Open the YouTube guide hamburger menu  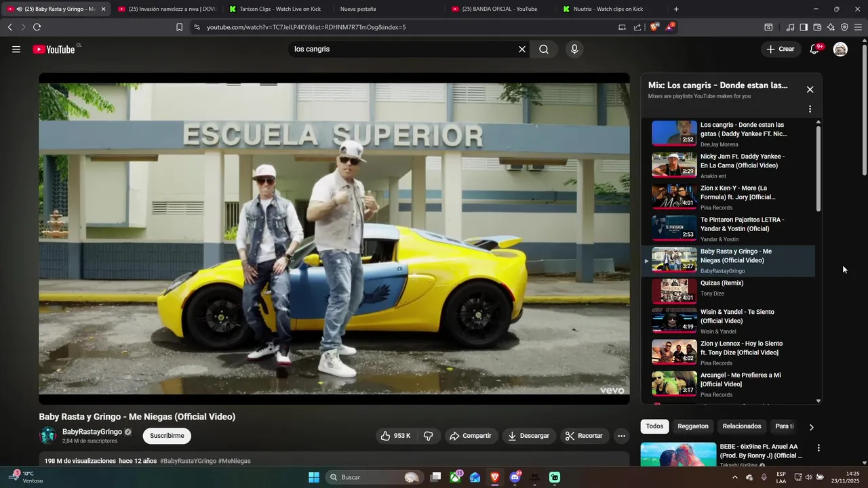click(16, 49)
